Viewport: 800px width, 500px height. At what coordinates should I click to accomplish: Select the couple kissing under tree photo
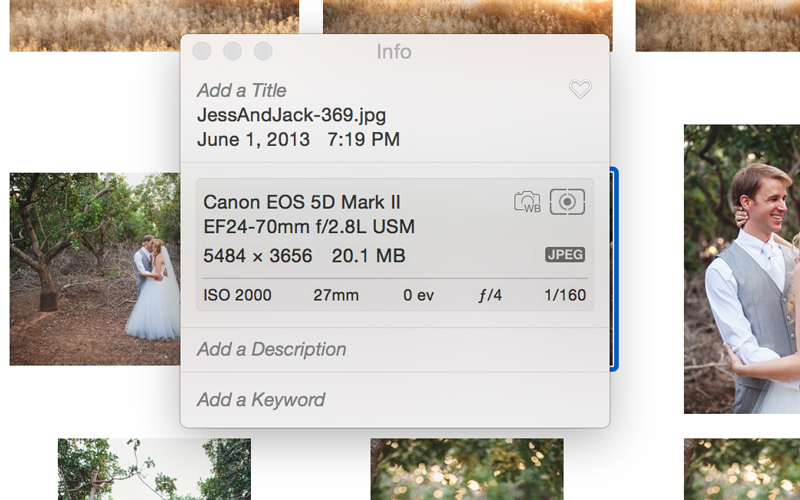tap(95, 269)
